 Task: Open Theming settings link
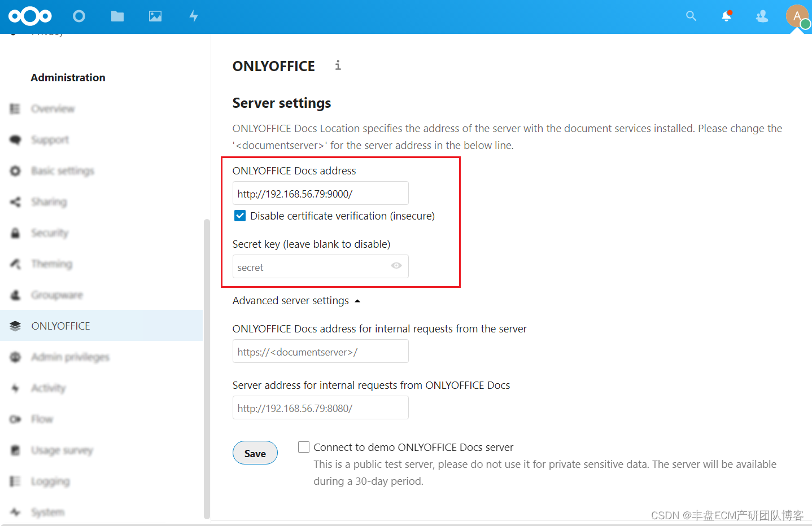[x=52, y=264]
